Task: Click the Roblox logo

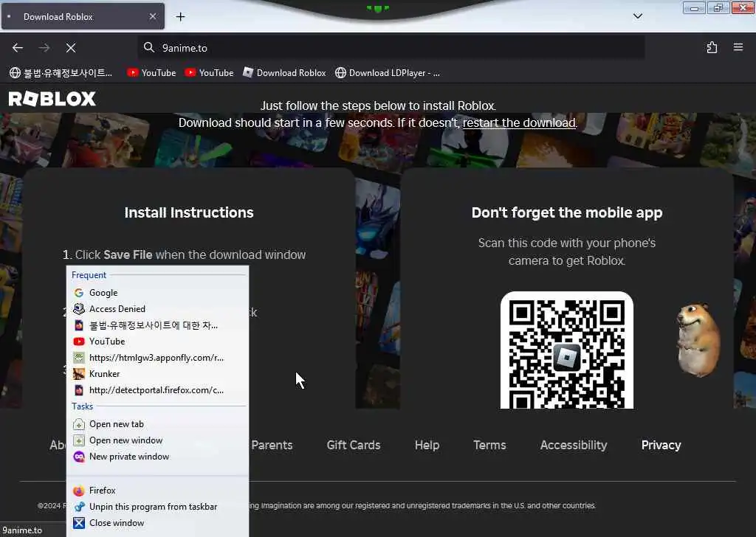Action: [x=52, y=99]
